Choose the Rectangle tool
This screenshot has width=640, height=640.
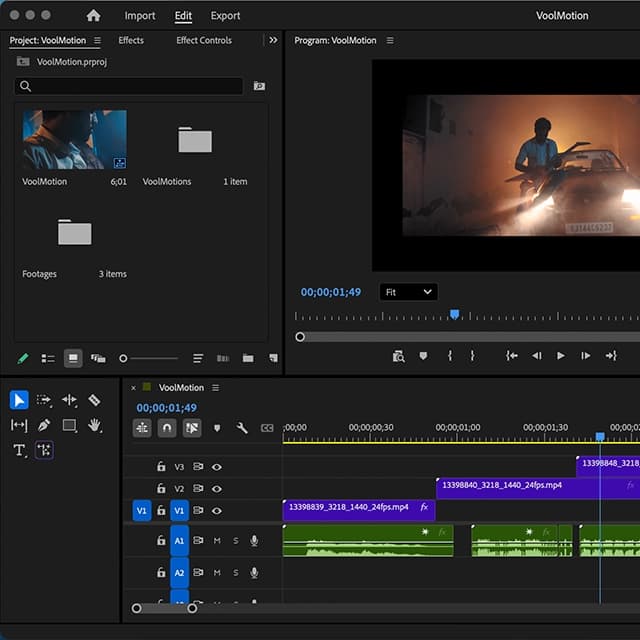point(69,426)
